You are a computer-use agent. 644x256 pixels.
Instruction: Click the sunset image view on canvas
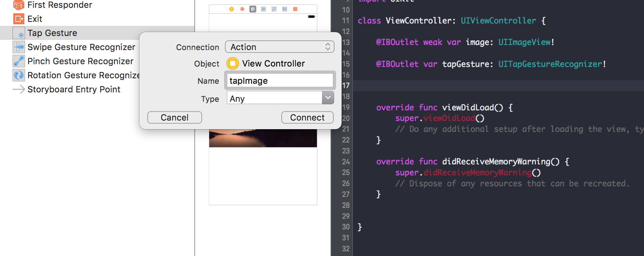(x=262, y=138)
